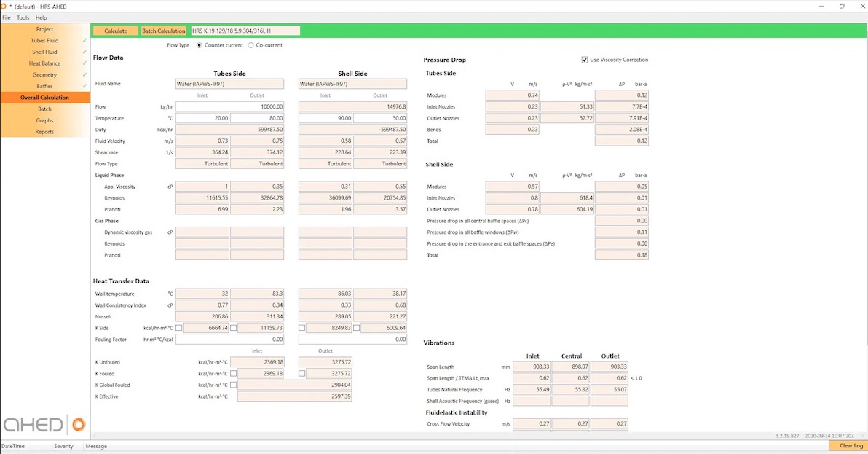Click shell inlet temperature field 90.00
The height and width of the screenshot is (454, 868).
325,118
